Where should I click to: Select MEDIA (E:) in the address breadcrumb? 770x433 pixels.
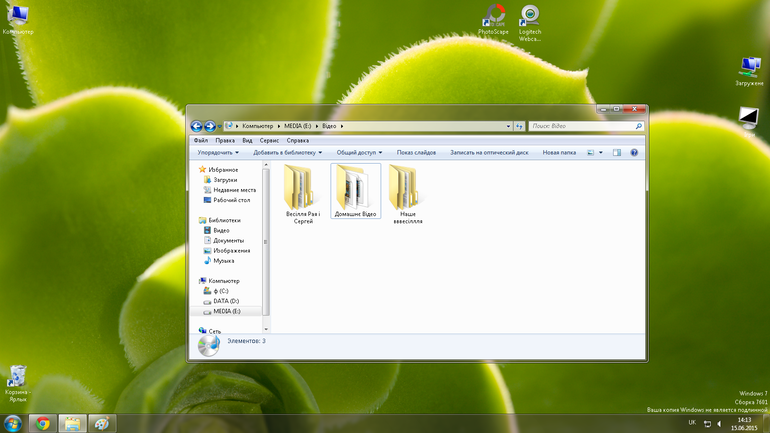298,126
